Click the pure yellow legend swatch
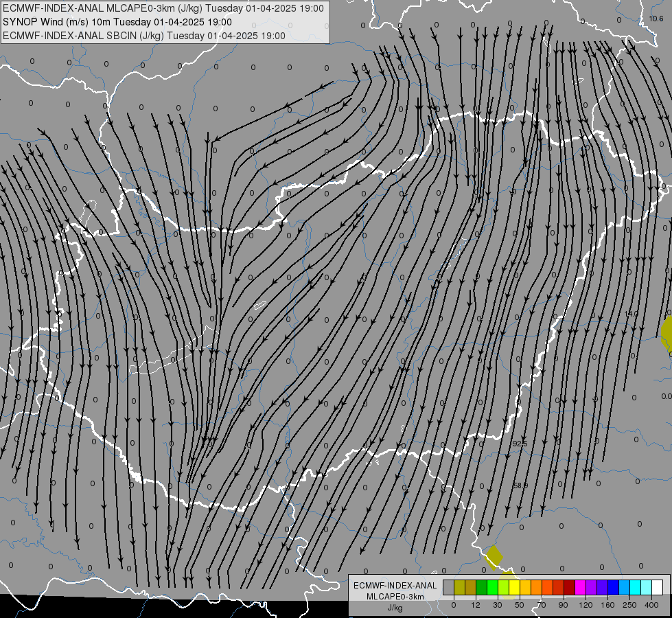Viewport: 672px width, 618px height. tap(515, 588)
